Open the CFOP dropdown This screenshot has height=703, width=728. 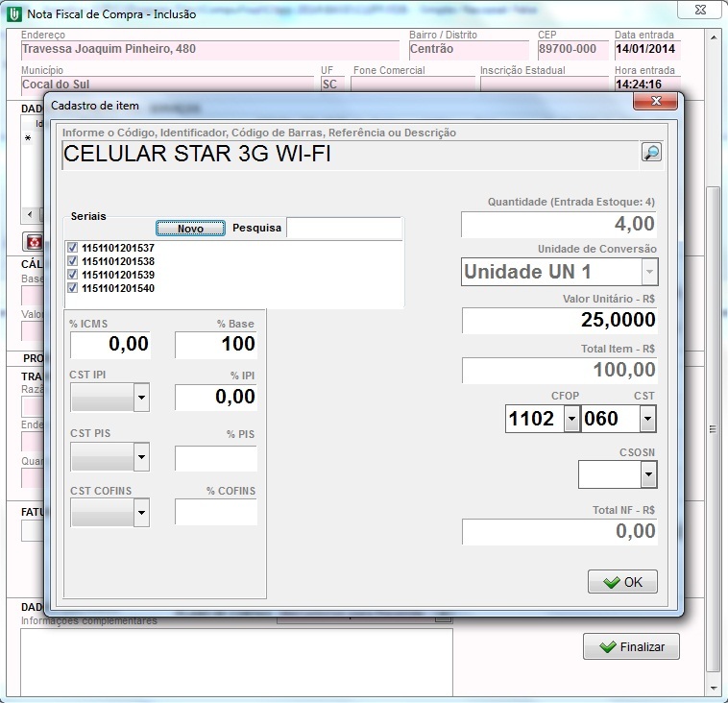coord(571,419)
